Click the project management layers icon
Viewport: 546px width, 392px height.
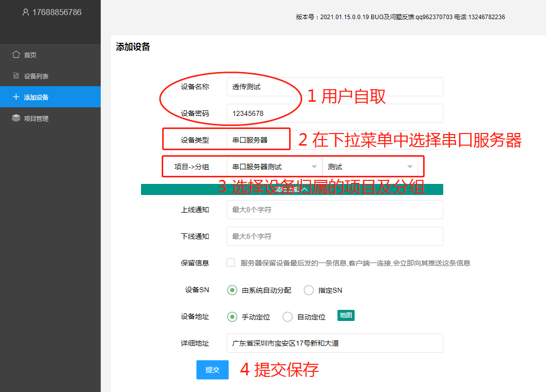tap(16, 118)
